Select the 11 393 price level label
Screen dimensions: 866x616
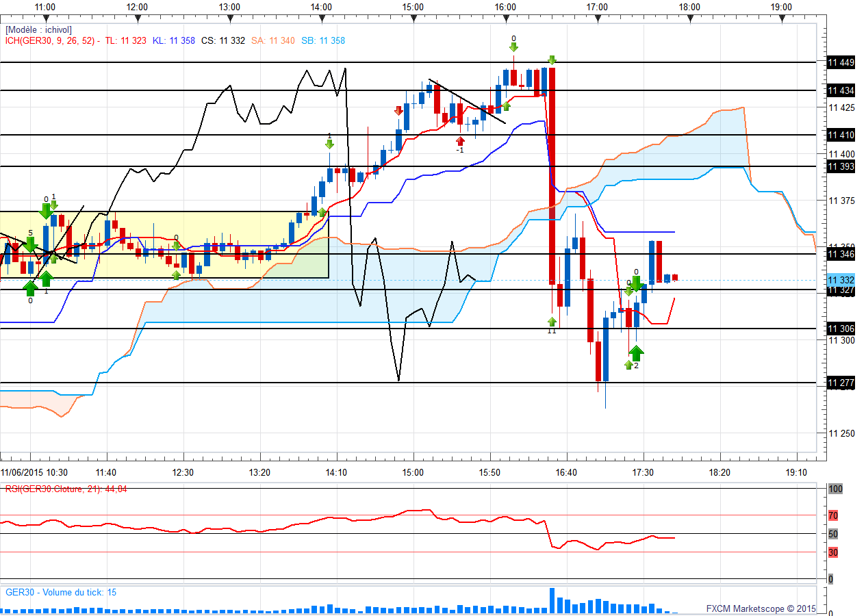pos(841,166)
